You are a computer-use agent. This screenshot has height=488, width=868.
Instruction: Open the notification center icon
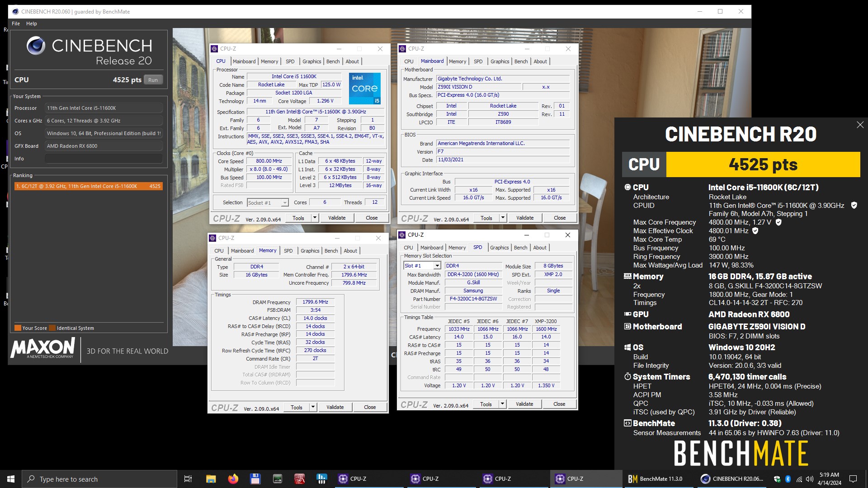coord(853,479)
